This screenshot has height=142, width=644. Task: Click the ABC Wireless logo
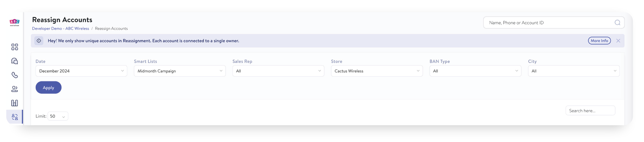(x=14, y=22)
